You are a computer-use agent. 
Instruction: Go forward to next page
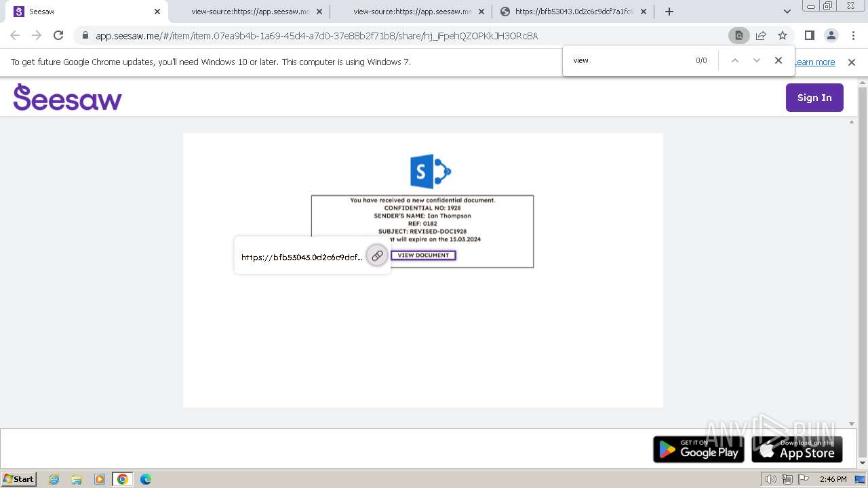pos(37,36)
